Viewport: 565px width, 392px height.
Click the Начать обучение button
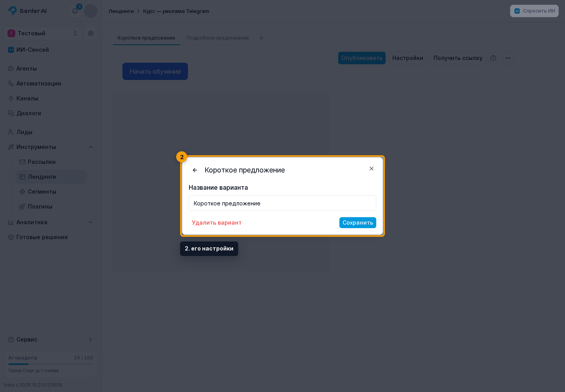(x=155, y=71)
